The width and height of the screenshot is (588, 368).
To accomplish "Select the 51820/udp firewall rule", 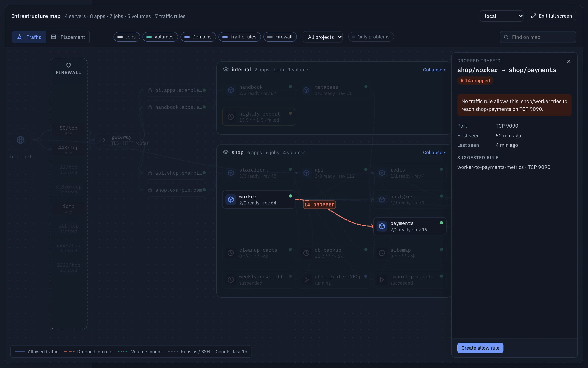I will (x=69, y=189).
